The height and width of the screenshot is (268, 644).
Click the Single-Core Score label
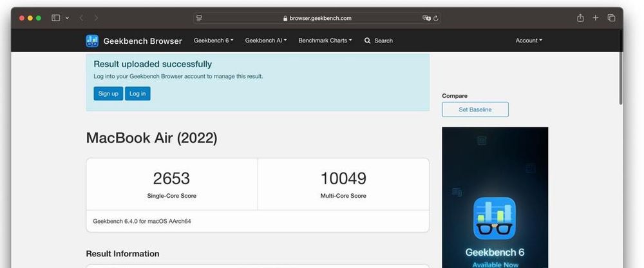(172, 196)
